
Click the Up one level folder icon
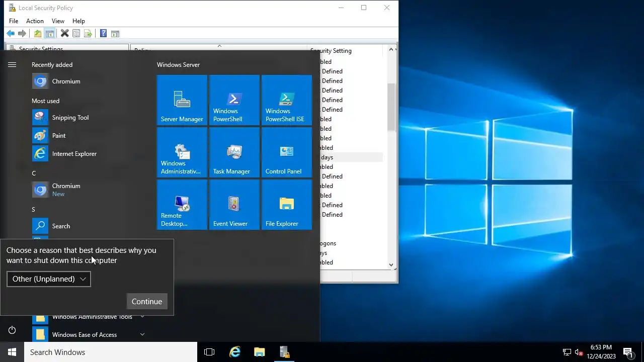coord(38,34)
